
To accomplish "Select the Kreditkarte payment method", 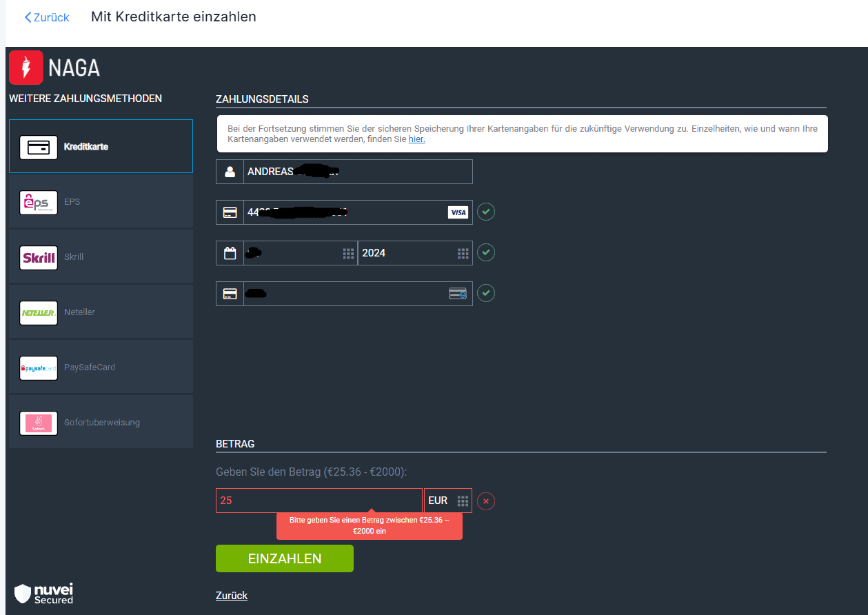I will pyautogui.click(x=101, y=147).
